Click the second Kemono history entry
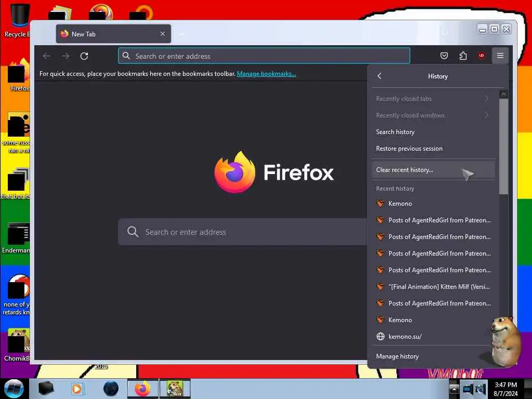 pos(433,320)
